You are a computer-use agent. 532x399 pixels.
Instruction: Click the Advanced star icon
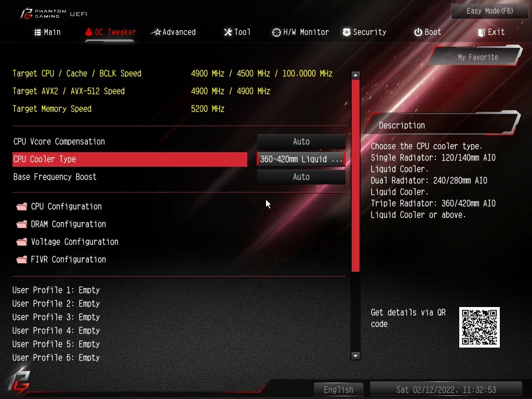tap(156, 32)
